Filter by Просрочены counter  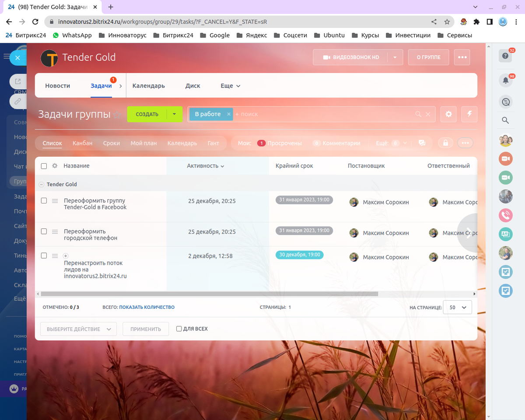[x=280, y=143]
